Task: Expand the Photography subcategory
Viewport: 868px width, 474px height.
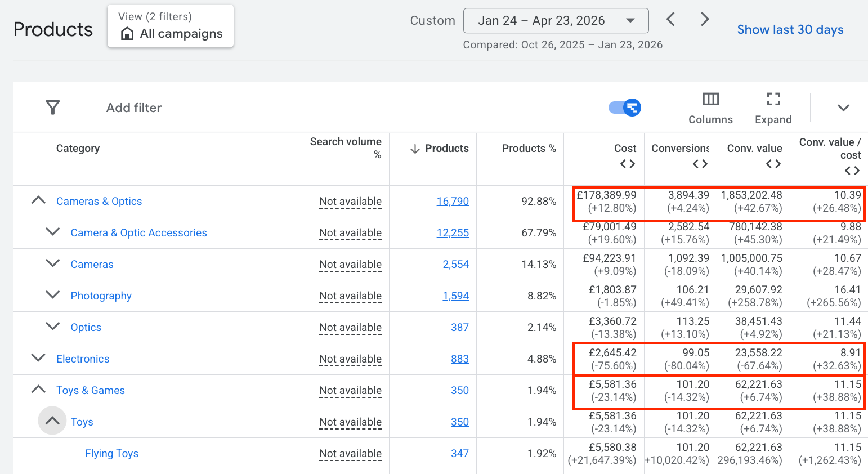Action: coord(52,295)
